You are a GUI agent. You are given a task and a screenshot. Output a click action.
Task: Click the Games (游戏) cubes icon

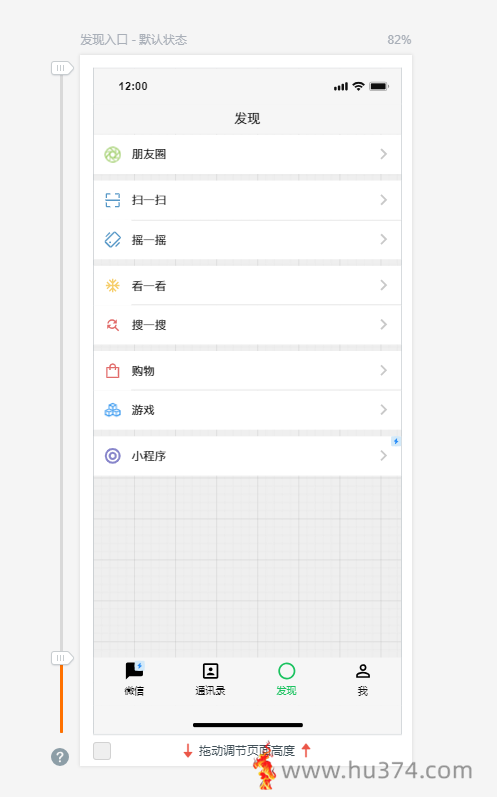(x=112, y=410)
